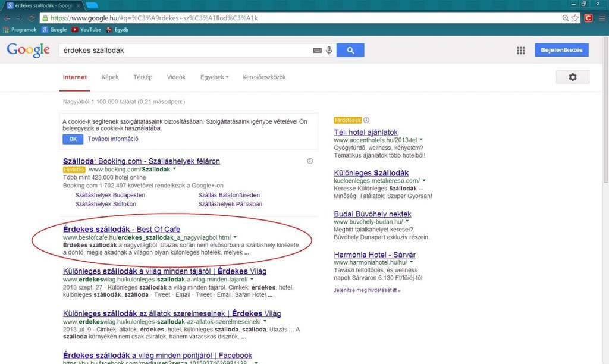The image size is (609, 364).
Task: Expand arrow beside buvohely-budan.hu URL
Action: click(407, 221)
